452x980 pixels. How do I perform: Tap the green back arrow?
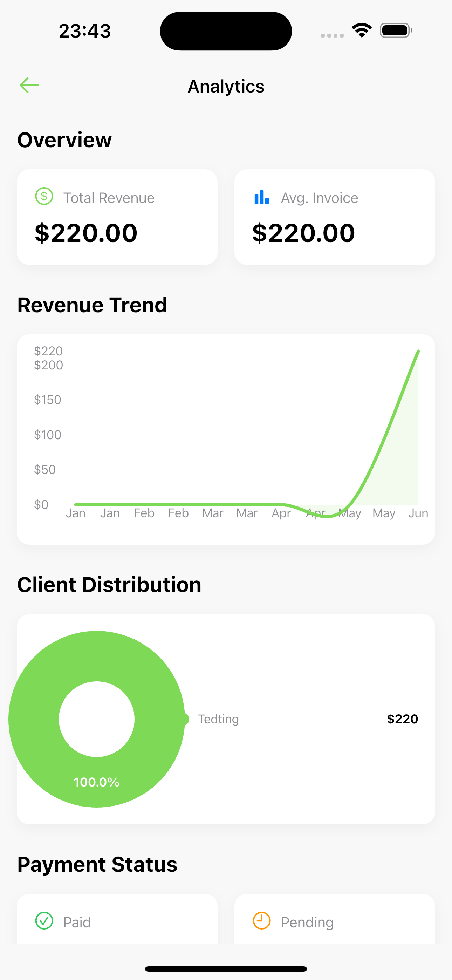click(29, 85)
